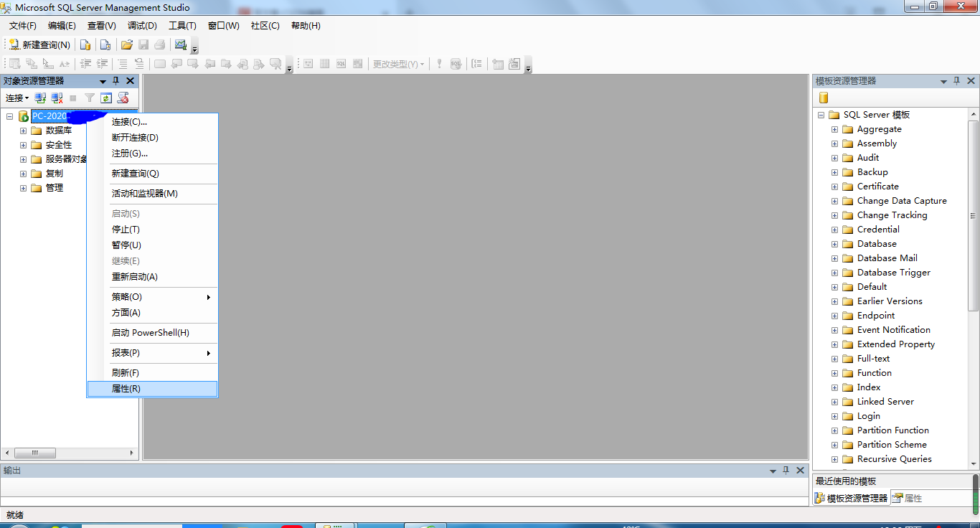Choose 断开连接(D) in the context menu

[x=152, y=138]
